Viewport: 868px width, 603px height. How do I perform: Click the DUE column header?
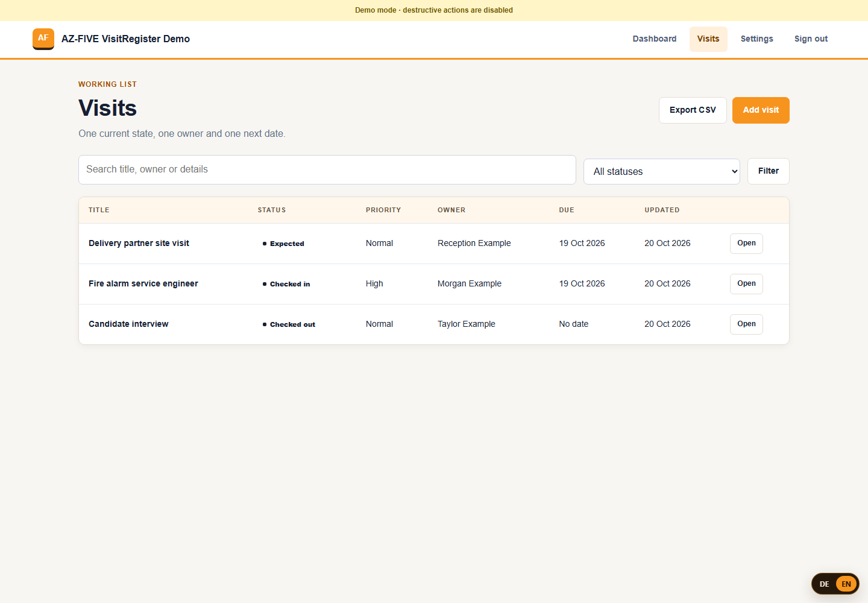pyautogui.click(x=567, y=210)
